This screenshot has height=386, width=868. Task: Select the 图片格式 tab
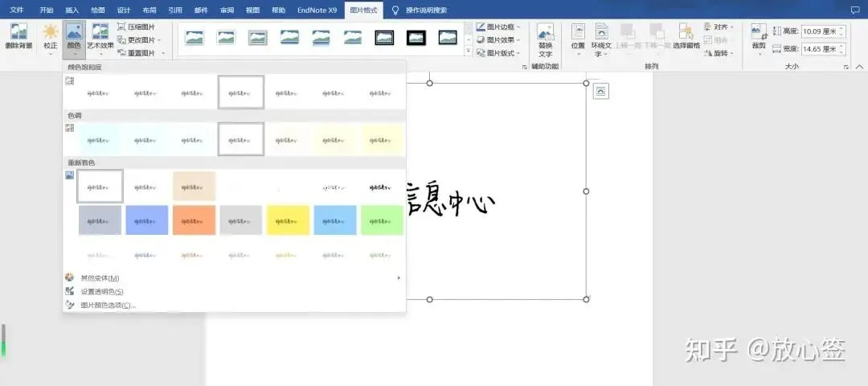pos(363,10)
